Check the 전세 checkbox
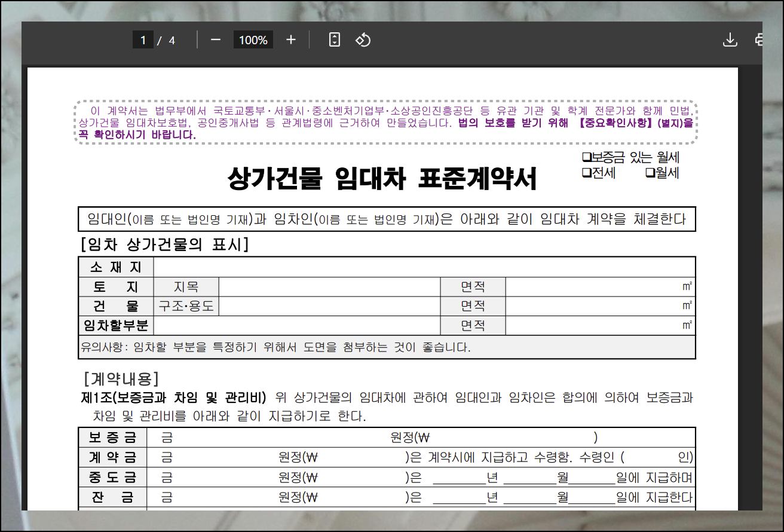 click(586, 173)
